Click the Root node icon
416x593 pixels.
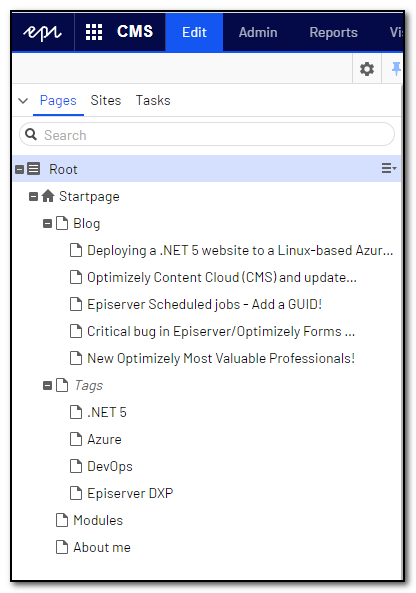pos(34,169)
